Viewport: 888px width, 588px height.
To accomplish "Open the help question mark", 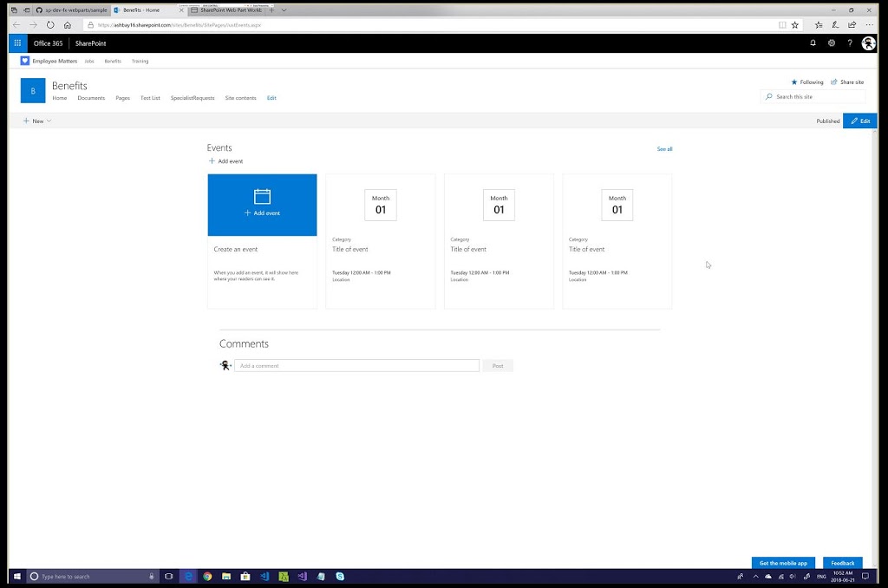I will [850, 43].
